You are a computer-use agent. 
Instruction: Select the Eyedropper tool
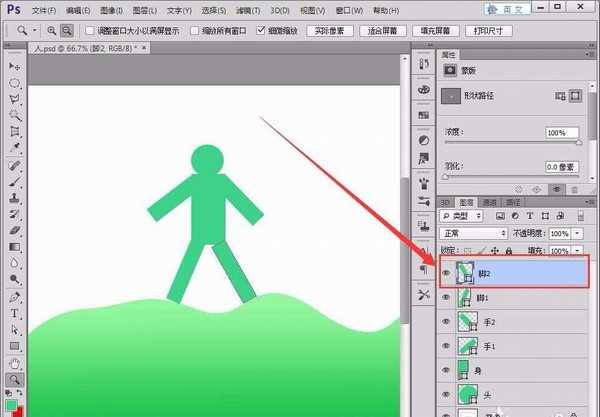tap(15, 147)
